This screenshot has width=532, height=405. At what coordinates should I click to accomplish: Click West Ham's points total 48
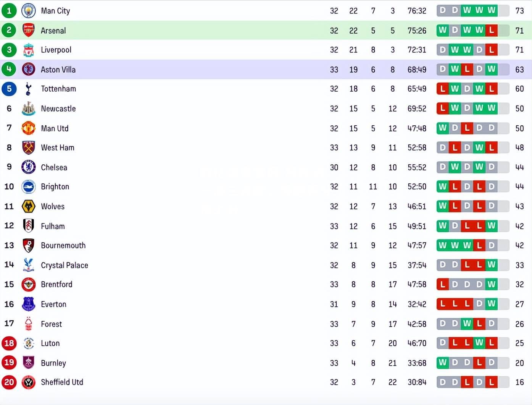(x=519, y=147)
